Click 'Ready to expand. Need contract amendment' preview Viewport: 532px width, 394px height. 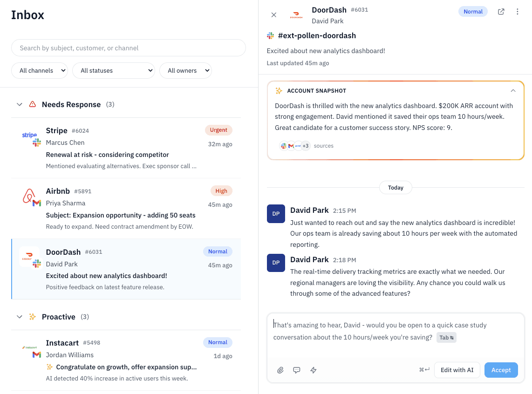[119, 226]
